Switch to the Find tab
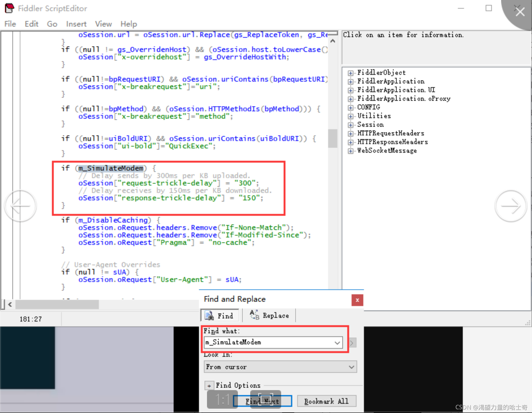Screen dimensions: 532x413 tap(221, 316)
